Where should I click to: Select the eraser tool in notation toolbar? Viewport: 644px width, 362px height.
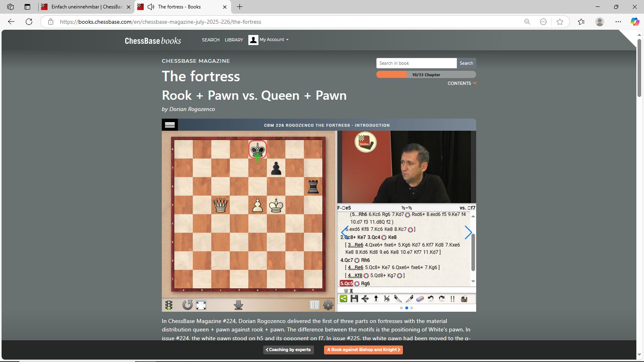coord(420,298)
